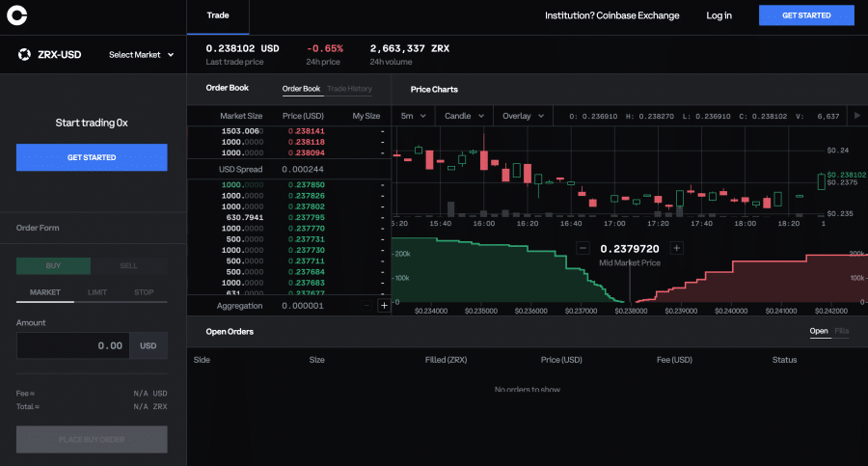Click the mid market price 0.2379720
This screenshot has width=868, height=466.
[x=630, y=249]
